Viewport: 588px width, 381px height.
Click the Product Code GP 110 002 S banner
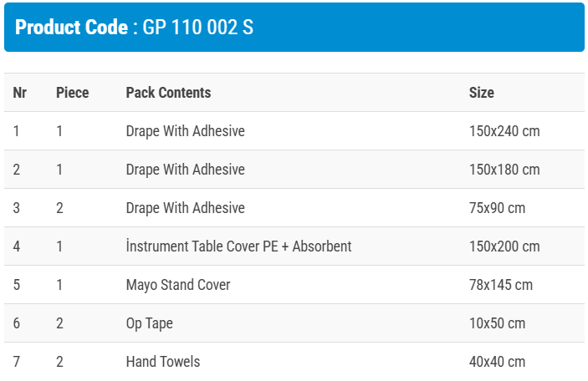[x=134, y=28]
